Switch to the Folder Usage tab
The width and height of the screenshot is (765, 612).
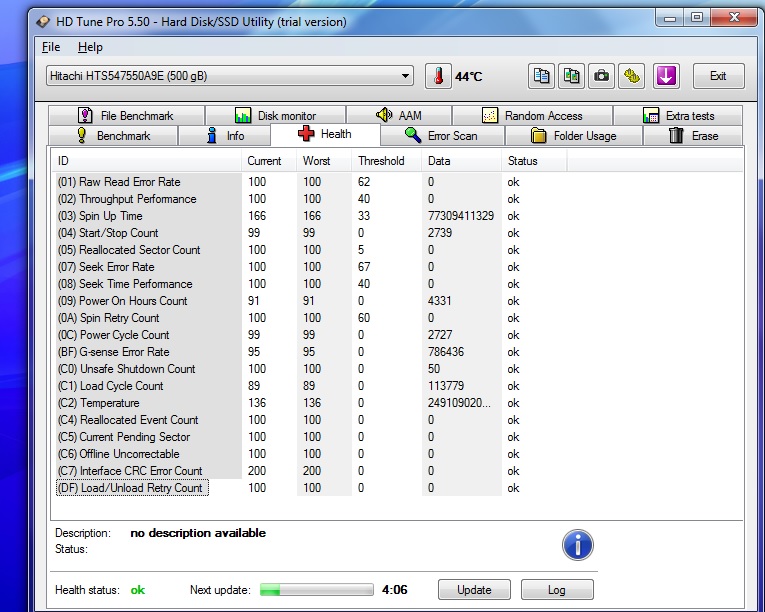pyautogui.click(x=574, y=136)
